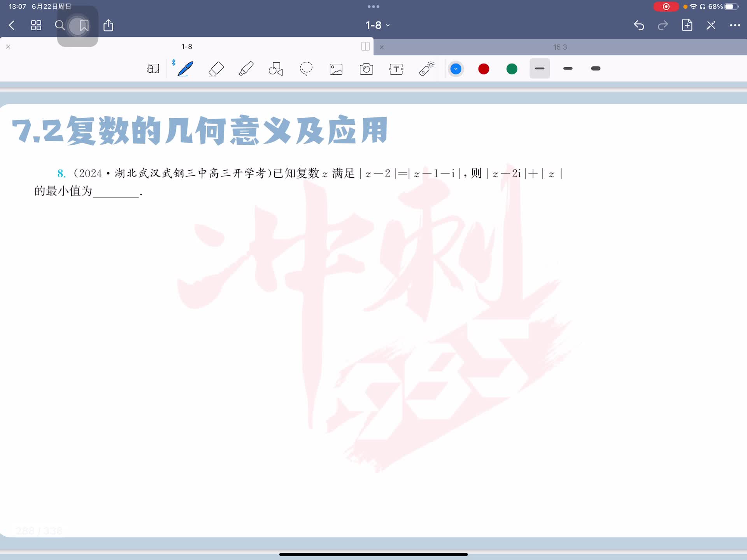
Task: Select the 1-8 document tab
Action: click(x=187, y=47)
